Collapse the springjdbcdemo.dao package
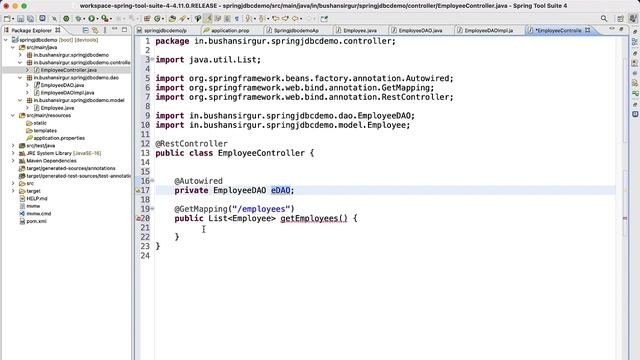The image size is (640, 360). click(x=20, y=78)
